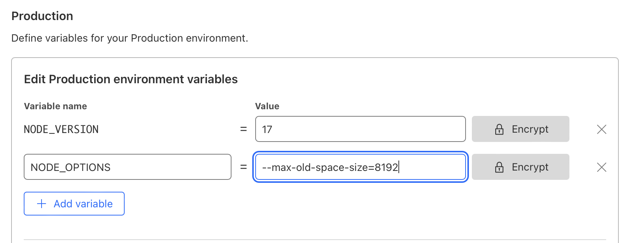Viewport: 644px width, 243px height.
Task: Click into the --max-old-space-size value field
Action: tap(360, 167)
